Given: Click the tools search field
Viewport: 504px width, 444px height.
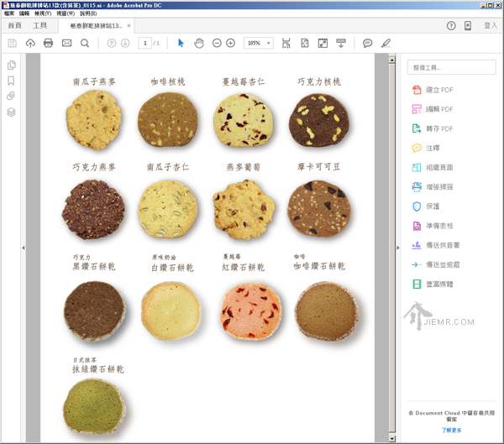Looking at the screenshot, I should click(451, 67).
